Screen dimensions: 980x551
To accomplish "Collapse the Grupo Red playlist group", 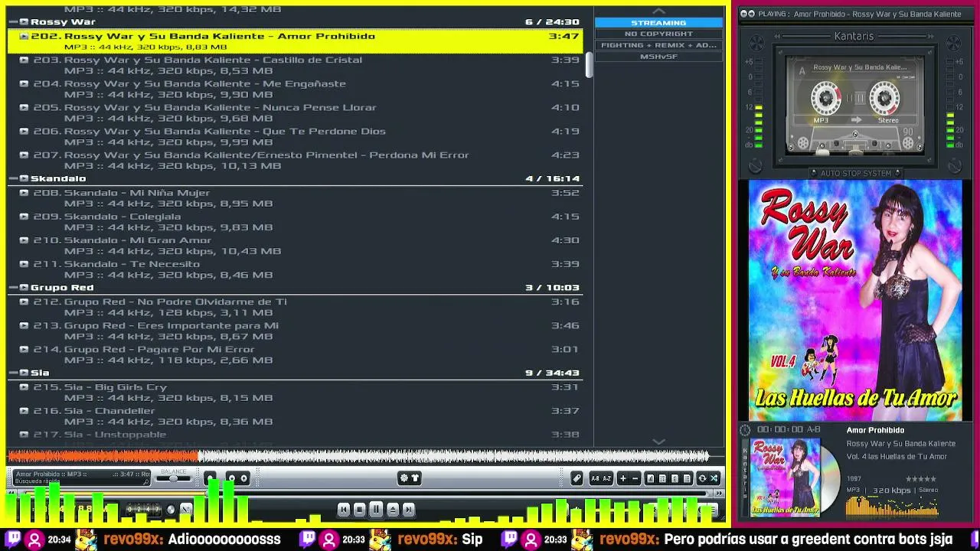I will (14, 288).
